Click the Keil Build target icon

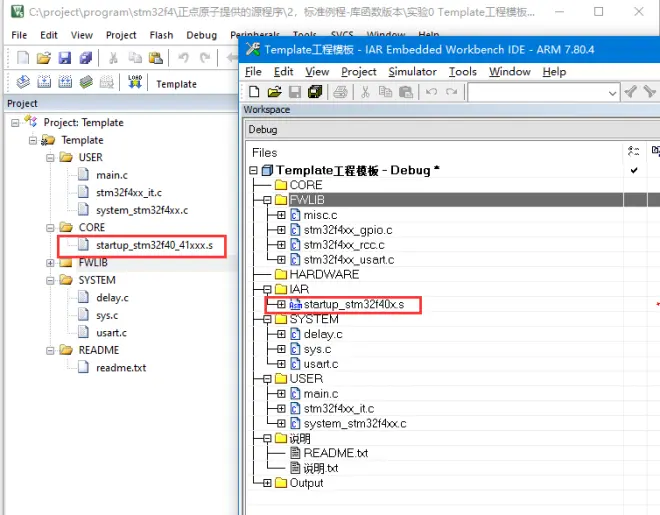click(x=44, y=81)
